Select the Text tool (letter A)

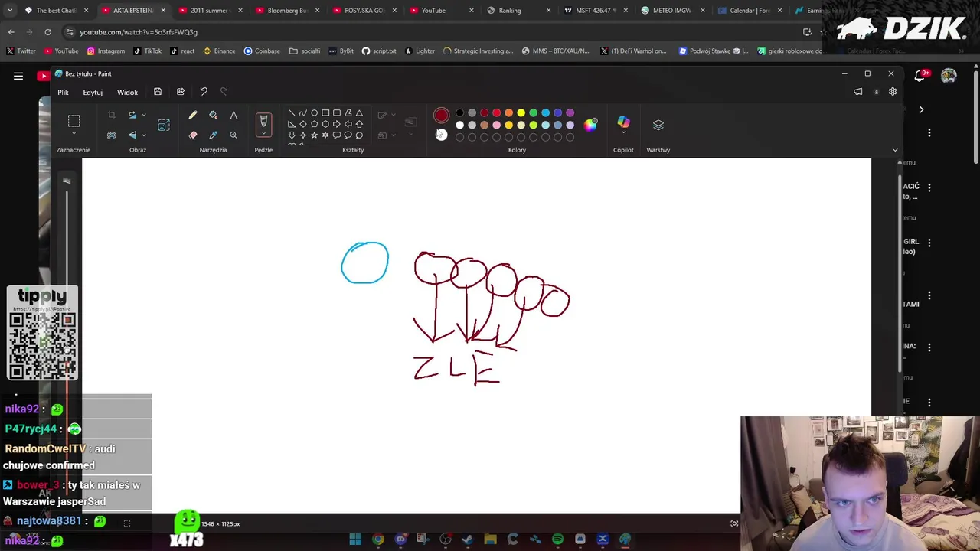click(x=234, y=115)
